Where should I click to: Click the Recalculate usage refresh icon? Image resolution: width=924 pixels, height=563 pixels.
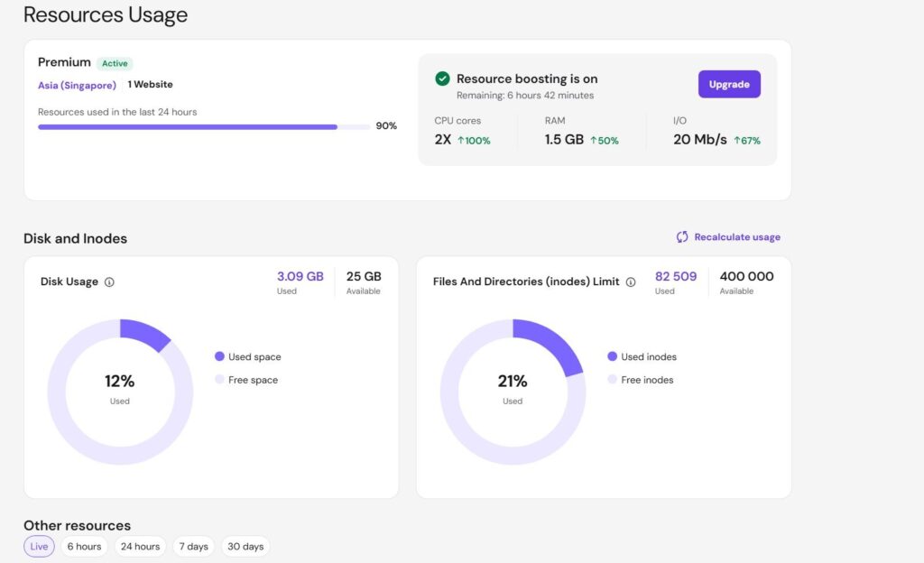[x=682, y=237]
